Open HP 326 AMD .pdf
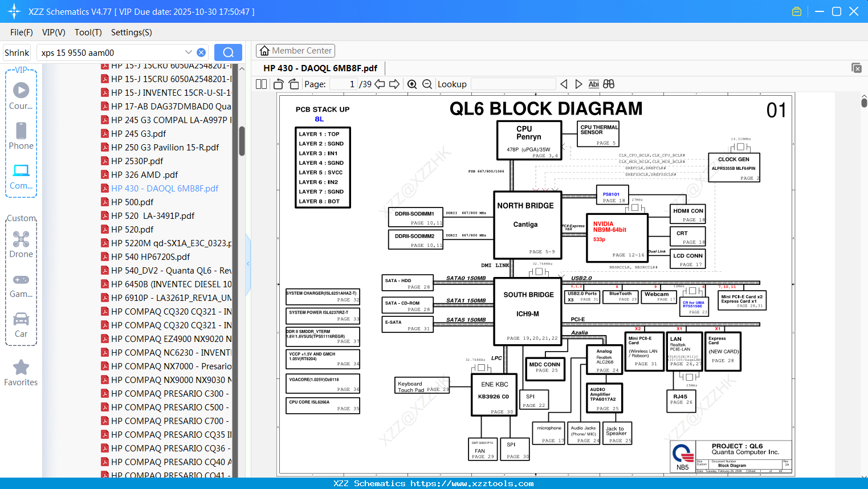This screenshot has height=489, width=868. 144,175
